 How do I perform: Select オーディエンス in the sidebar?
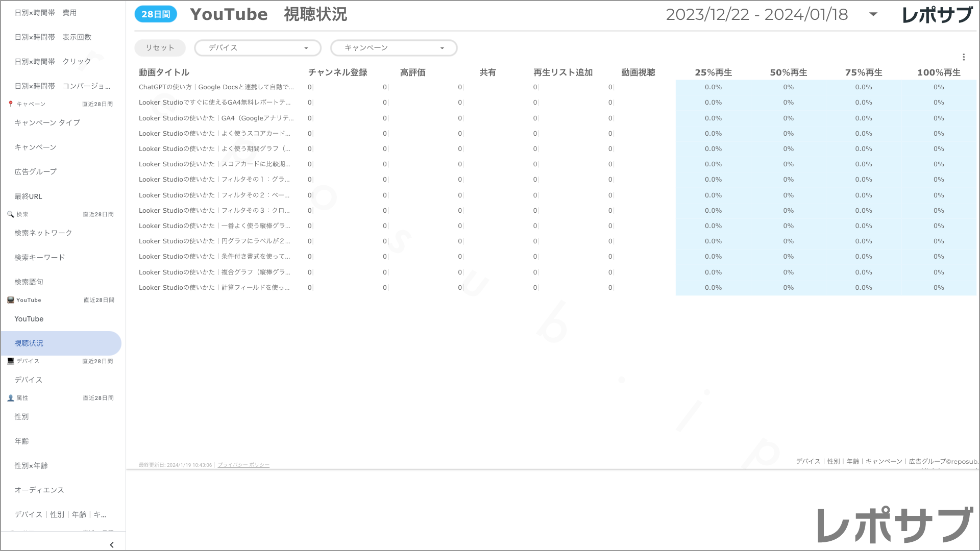tap(39, 490)
